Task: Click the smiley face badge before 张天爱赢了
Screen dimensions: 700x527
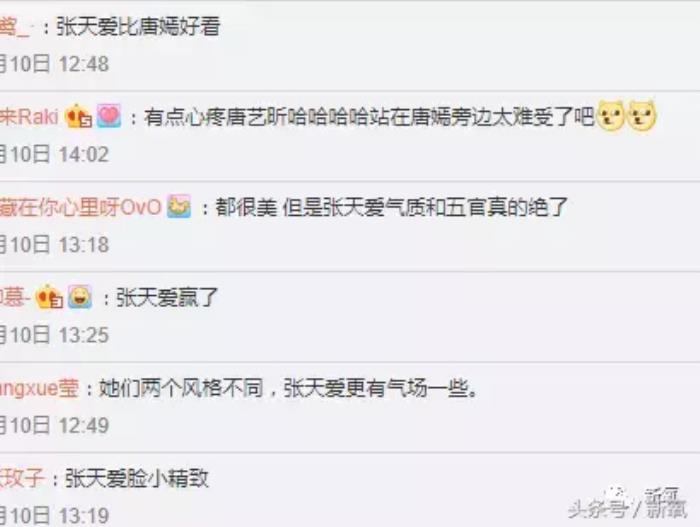Action: coord(80,297)
